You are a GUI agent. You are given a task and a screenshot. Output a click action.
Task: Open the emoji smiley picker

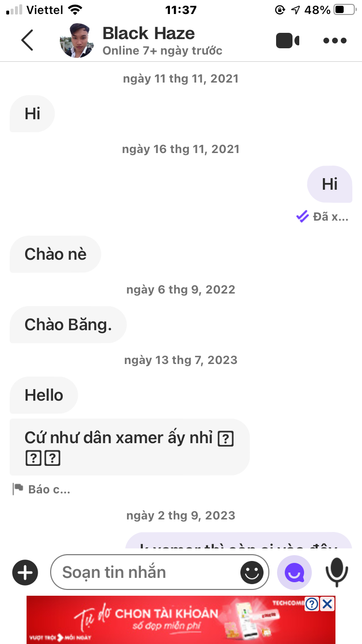tap(252, 573)
